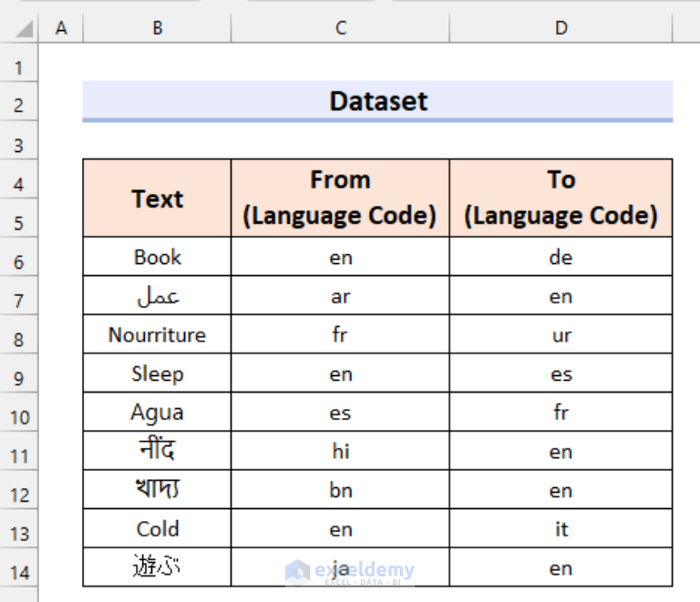Click the 'hi' language code cell

click(x=340, y=451)
